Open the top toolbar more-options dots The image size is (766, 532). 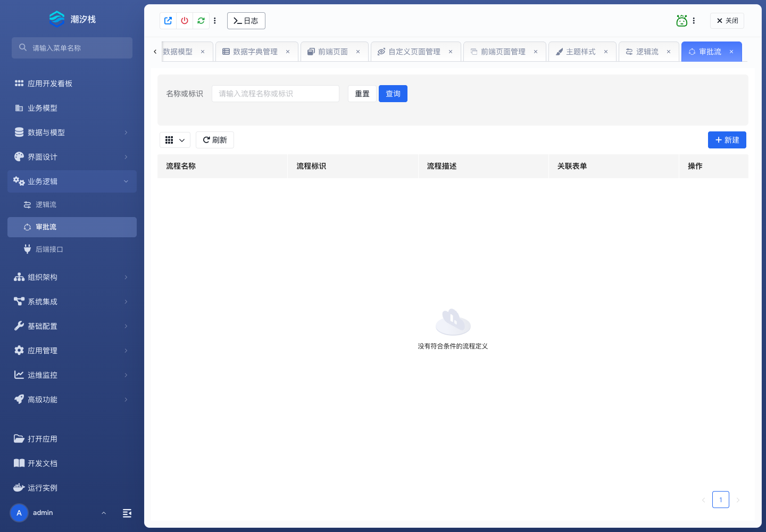tap(215, 21)
